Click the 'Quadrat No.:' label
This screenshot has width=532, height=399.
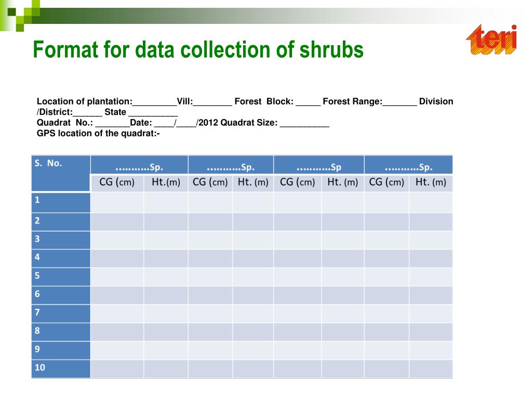65,123
